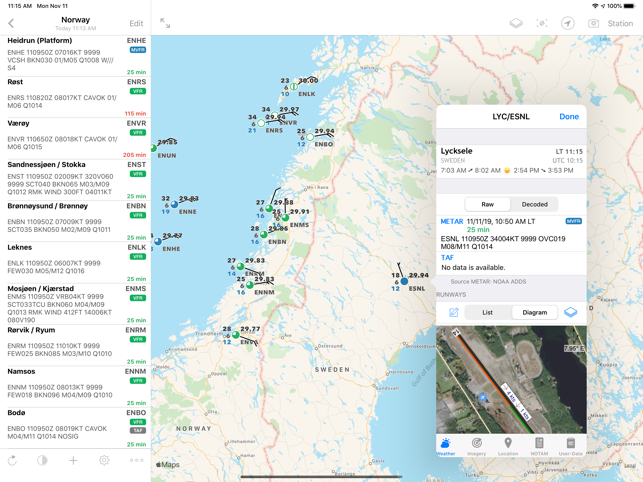Select Namsos ENNM station row
643x482 pixels.
pyautogui.click(x=76, y=387)
